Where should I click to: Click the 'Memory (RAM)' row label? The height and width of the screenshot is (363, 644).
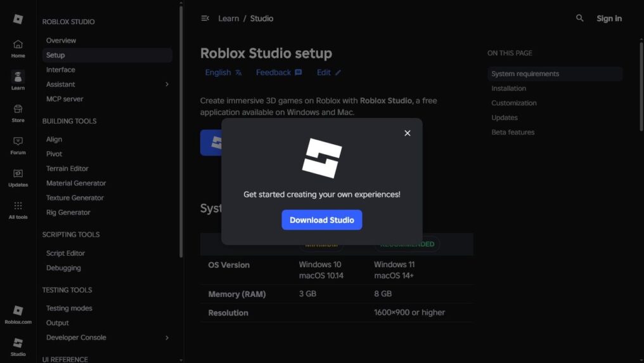237,294
